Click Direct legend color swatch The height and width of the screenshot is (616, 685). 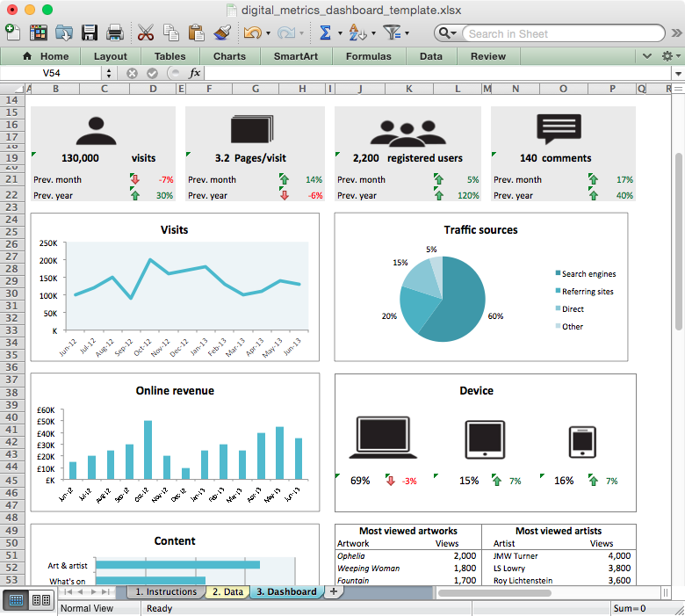(x=558, y=308)
